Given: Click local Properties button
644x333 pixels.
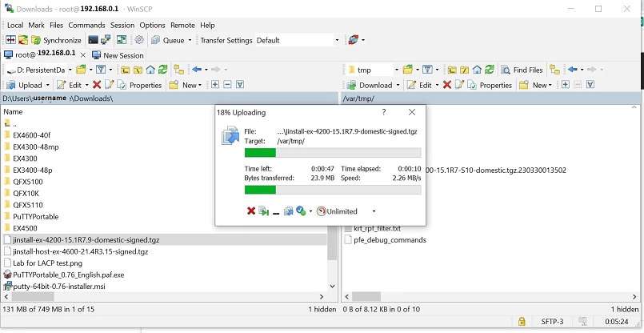Looking at the screenshot, I should (x=140, y=85).
